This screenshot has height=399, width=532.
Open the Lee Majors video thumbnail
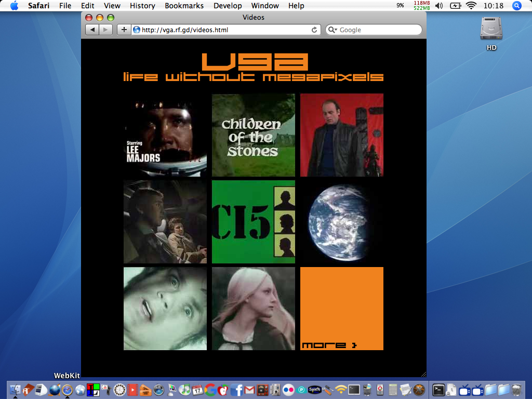pos(165,135)
